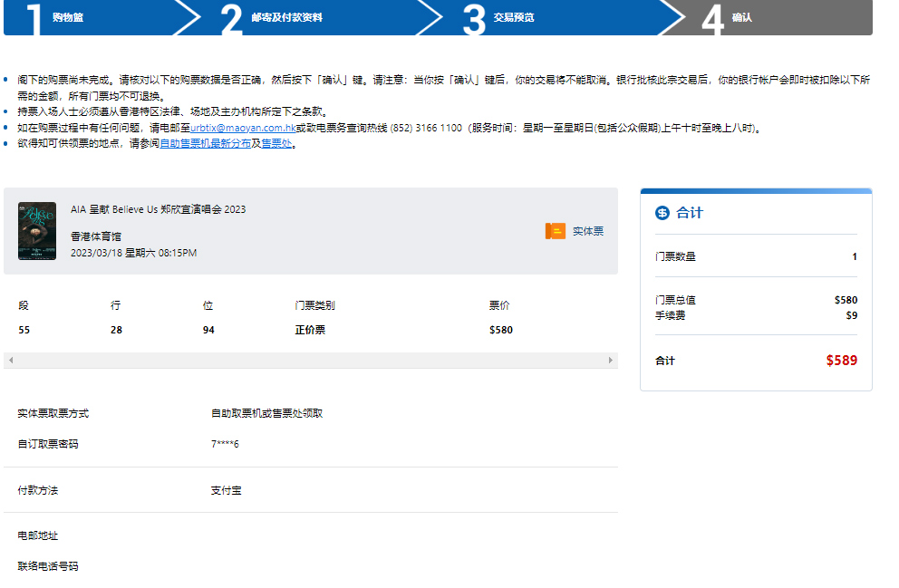Select step 3 交易预览
This screenshot has height=588, width=899.
tap(514, 17)
